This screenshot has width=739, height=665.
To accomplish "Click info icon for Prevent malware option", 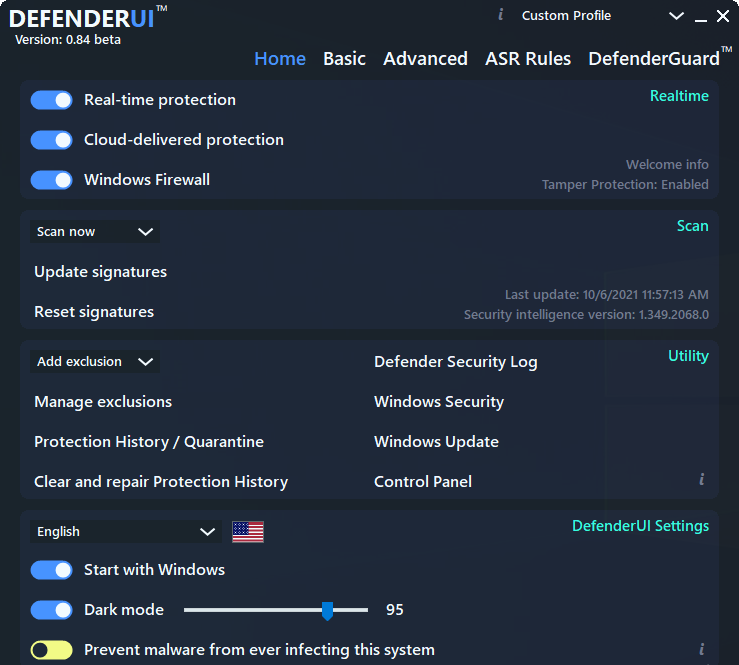I will pyautogui.click(x=702, y=649).
